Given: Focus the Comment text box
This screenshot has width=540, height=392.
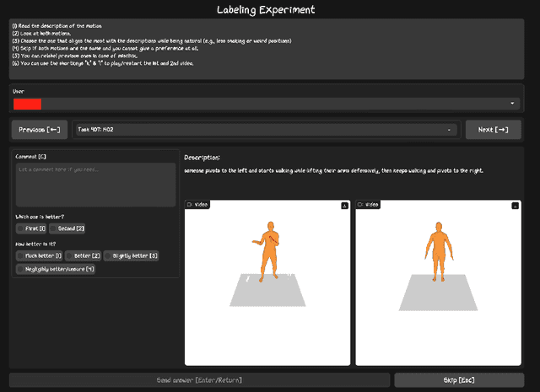Looking at the screenshot, I should (95, 184).
